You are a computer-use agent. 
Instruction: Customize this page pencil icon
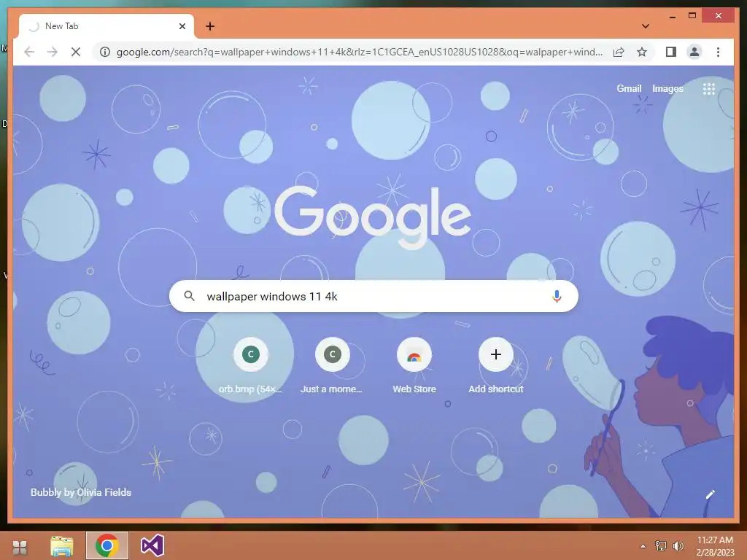(710, 494)
